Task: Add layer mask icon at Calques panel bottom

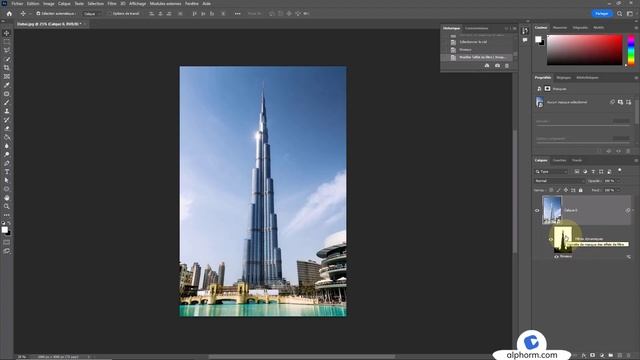Action: click(593, 356)
